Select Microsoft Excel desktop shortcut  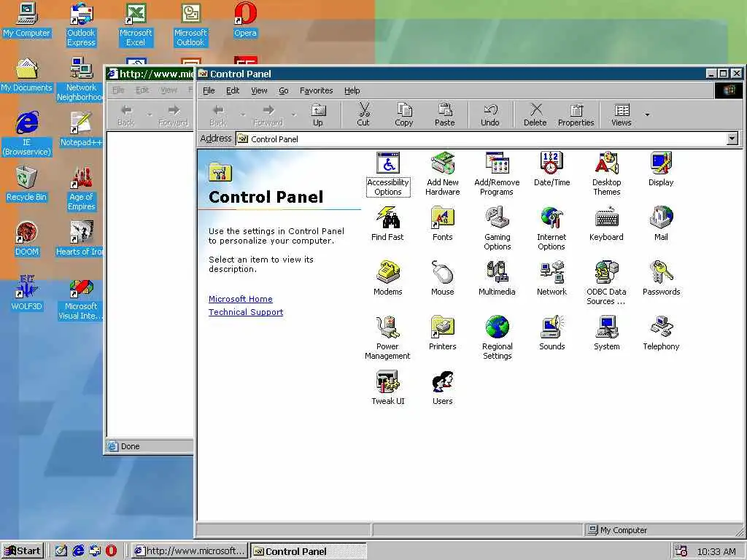point(136,25)
